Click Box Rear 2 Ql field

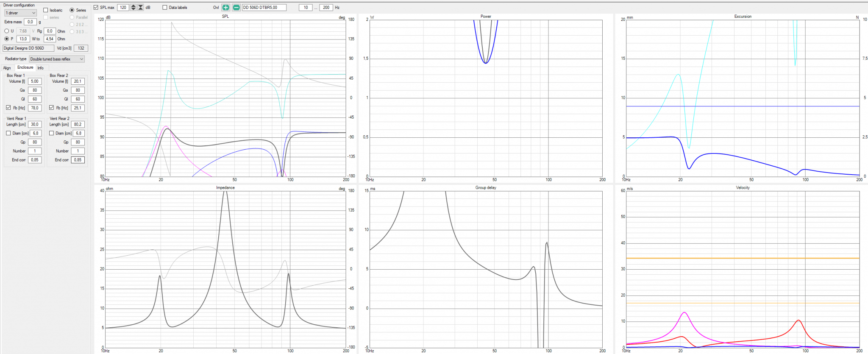[78, 99]
